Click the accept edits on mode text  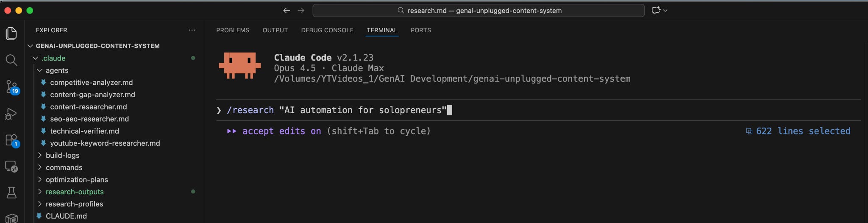(281, 131)
